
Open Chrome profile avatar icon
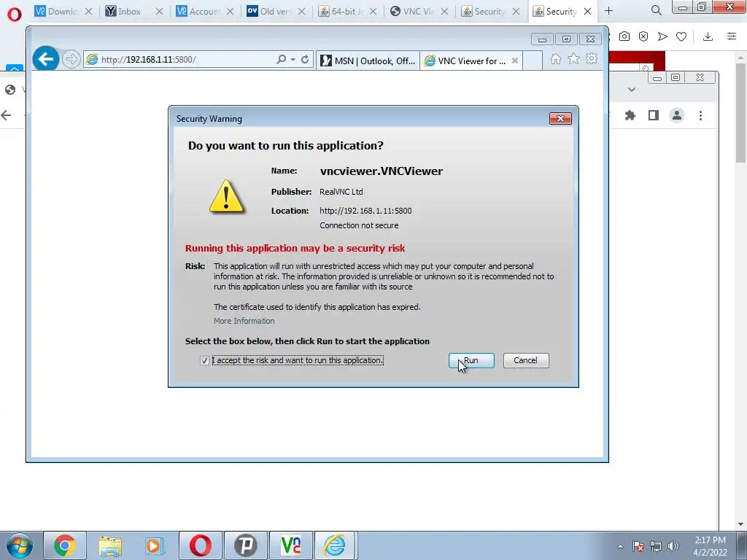[676, 115]
